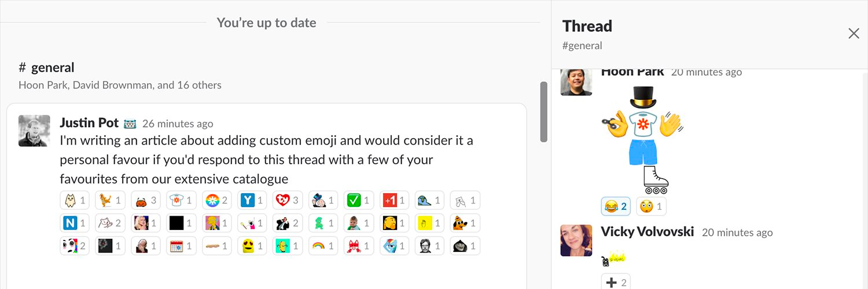Close the Thread panel

[854, 34]
